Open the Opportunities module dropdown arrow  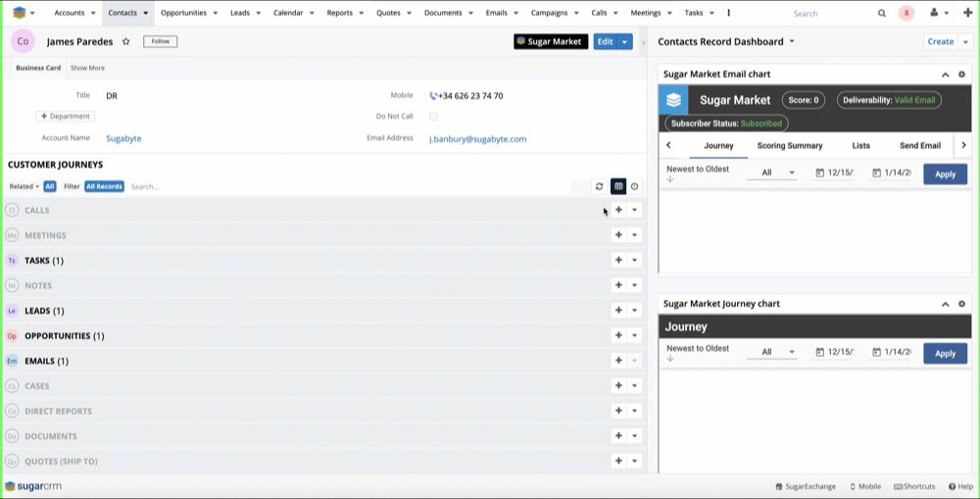click(215, 13)
